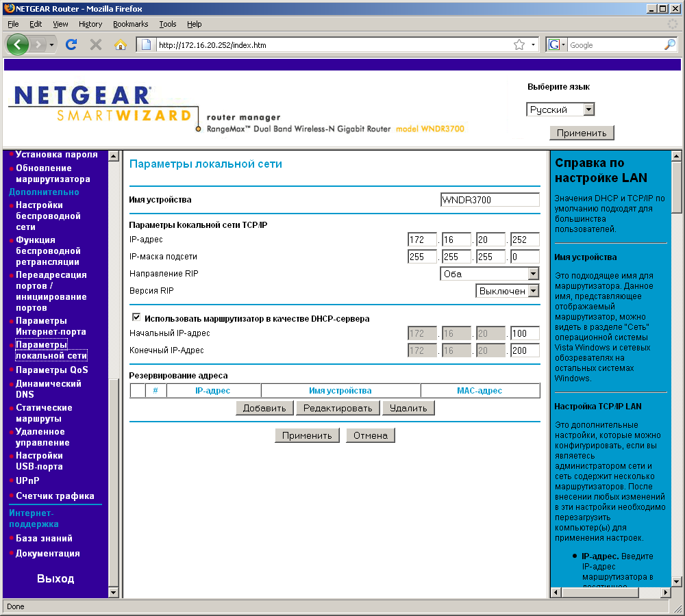
Task: Open the View menu
Action: pyautogui.click(x=60, y=24)
